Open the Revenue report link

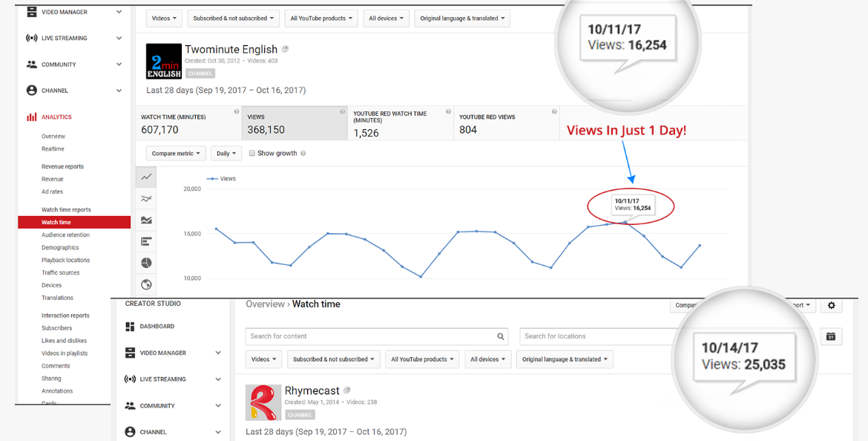point(53,180)
